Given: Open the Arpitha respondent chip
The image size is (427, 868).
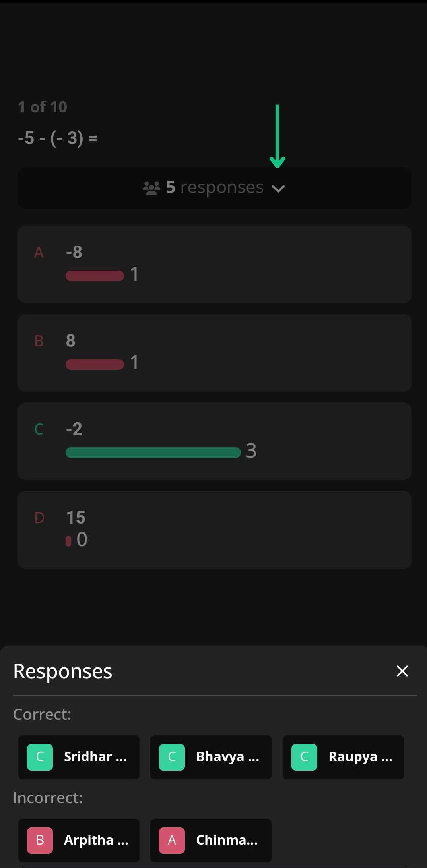Looking at the screenshot, I should [79, 840].
